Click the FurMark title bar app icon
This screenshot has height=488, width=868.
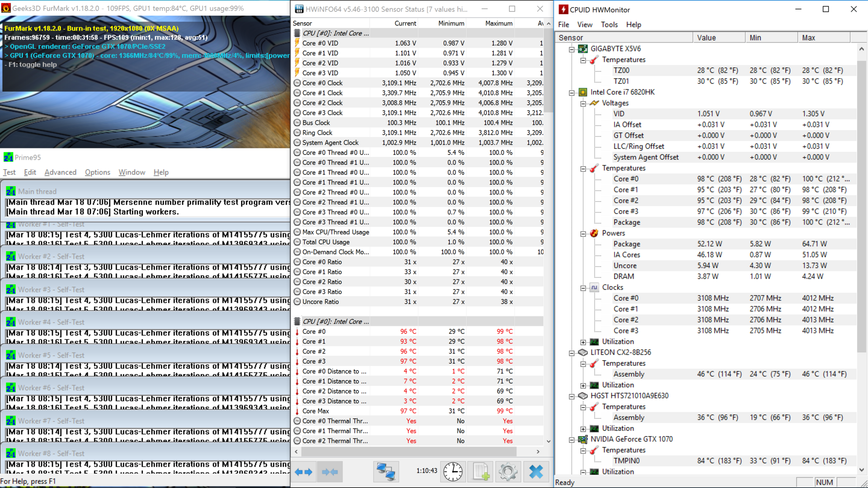tap(6, 8)
